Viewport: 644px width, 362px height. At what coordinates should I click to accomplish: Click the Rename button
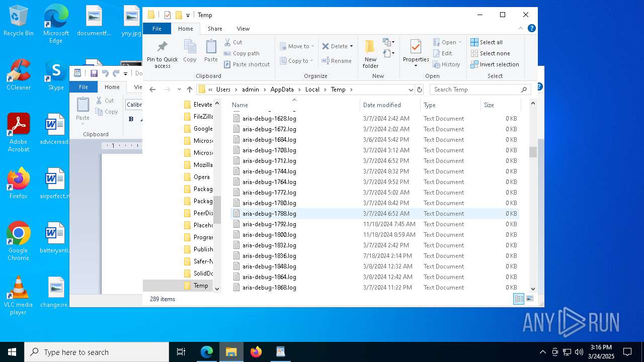pyautogui.click(x=337, y=61)
